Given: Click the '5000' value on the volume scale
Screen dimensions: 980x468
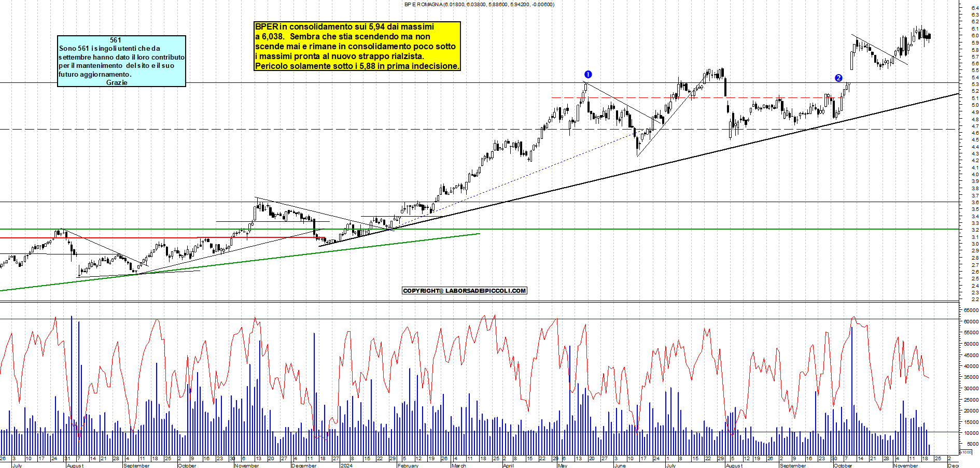Looking at the screenshot, I should click(972, 444).
